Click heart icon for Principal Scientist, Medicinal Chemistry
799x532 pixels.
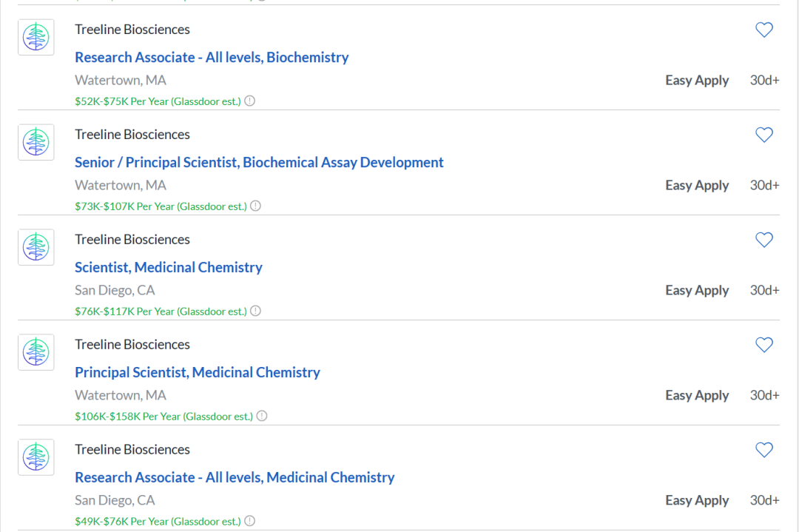pos(763,345)
